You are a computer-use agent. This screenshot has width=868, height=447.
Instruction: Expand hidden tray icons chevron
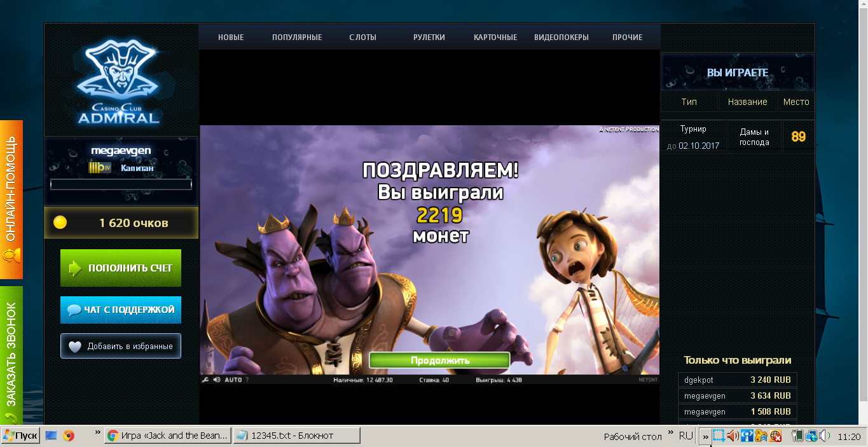tap(705, 436)
